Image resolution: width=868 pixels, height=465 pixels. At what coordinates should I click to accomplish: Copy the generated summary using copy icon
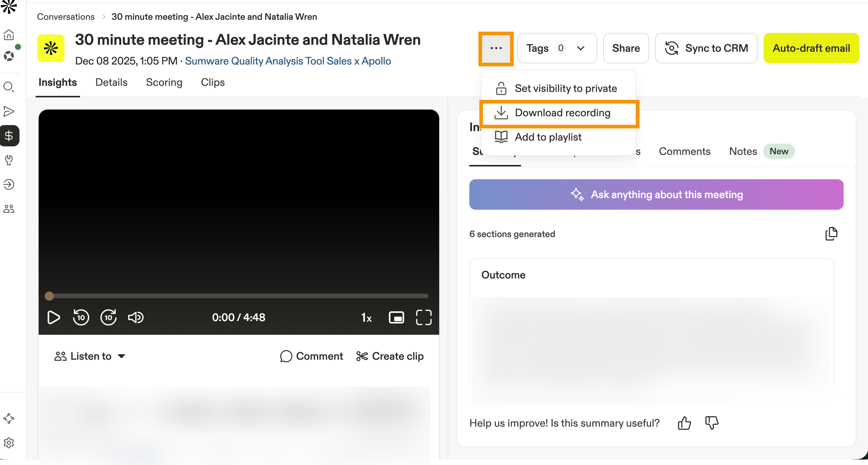[x=831, y=233]
